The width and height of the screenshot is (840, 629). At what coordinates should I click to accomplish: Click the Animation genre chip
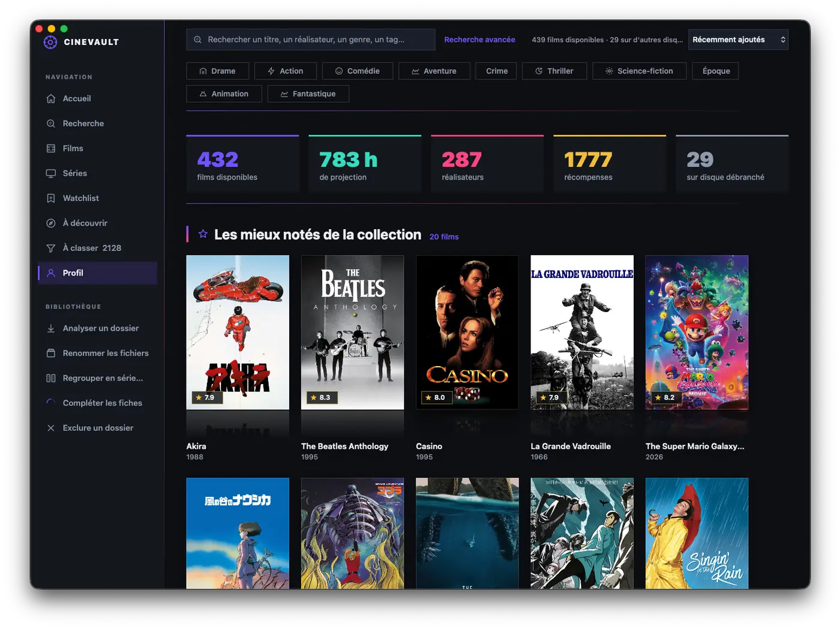point(224,94)
